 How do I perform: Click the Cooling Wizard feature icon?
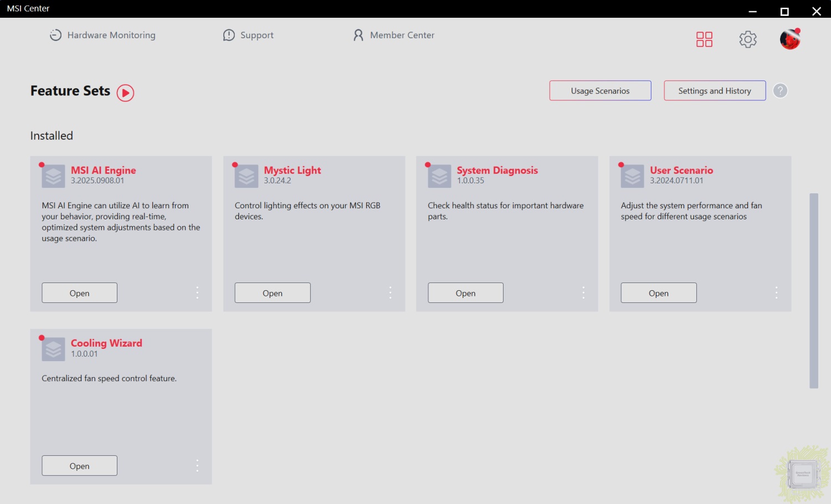tap(54, 349)
